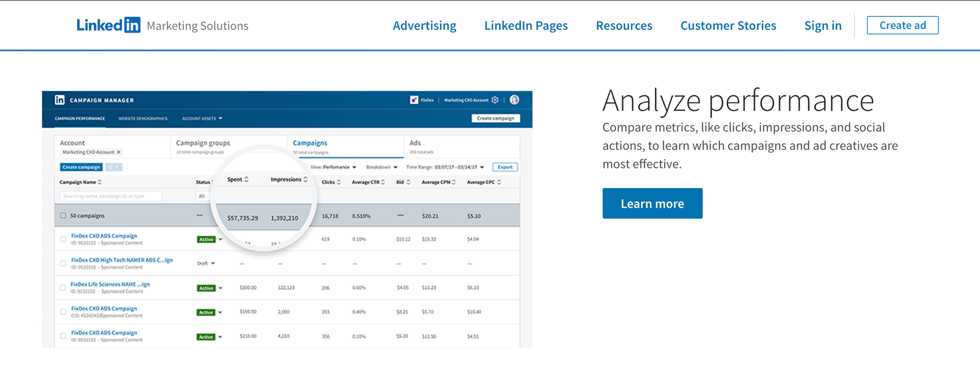Screen dimensions: 980x383
Task: Open the Resources menu link
Action: [x=624, y=25]
